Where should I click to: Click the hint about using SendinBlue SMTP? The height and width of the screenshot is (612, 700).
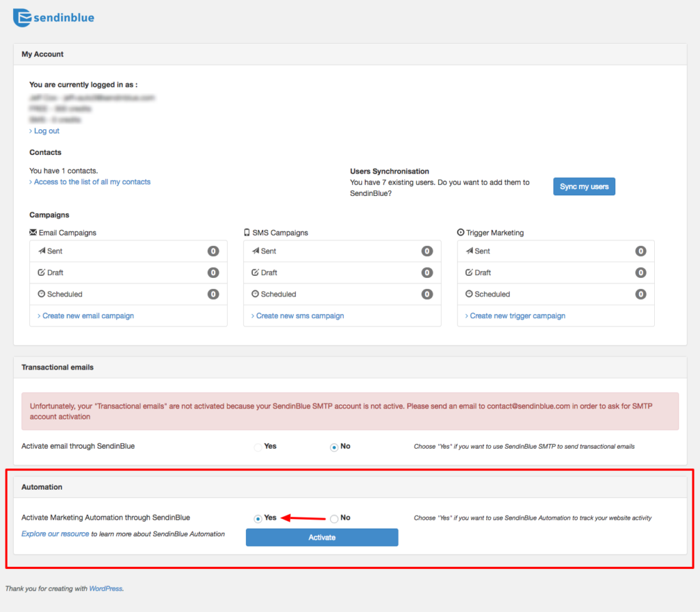point(524,446)
